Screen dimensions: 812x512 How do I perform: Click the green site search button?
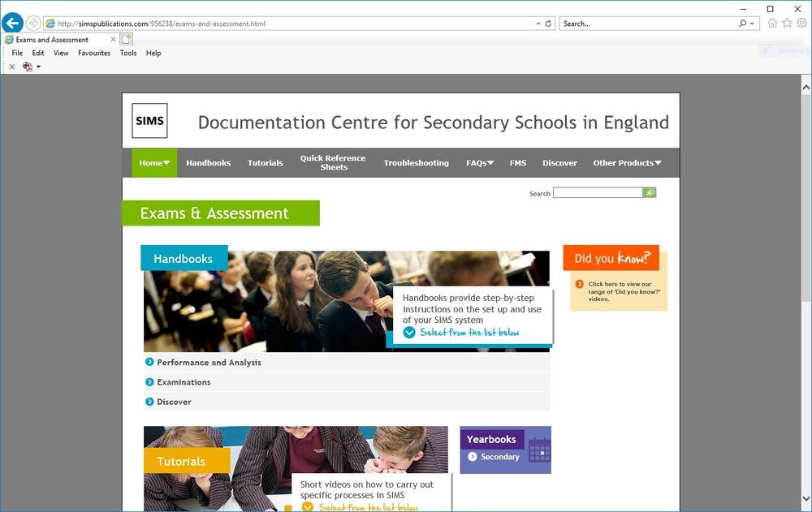point(650,192)
